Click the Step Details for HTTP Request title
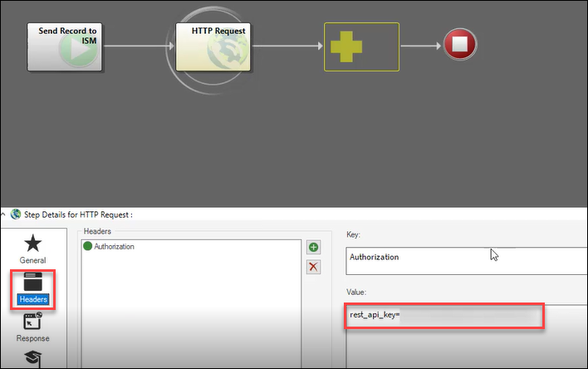 click(80, 216)
